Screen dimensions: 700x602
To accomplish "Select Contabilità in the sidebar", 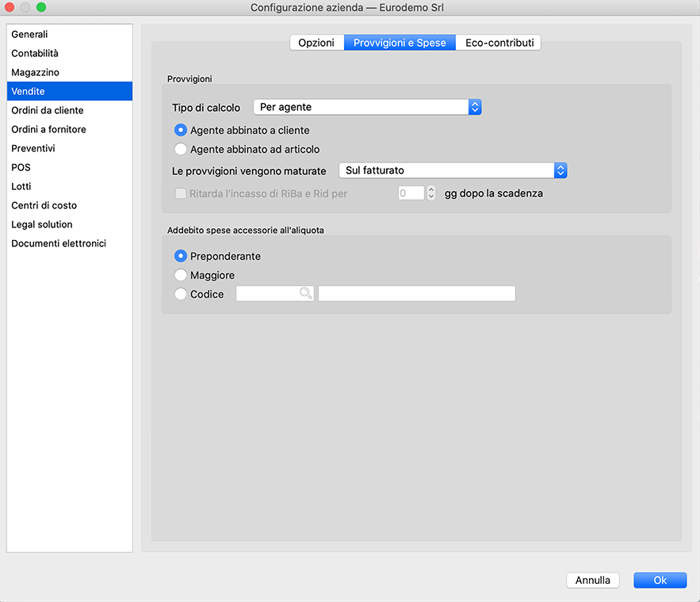I will pos(35,54).
